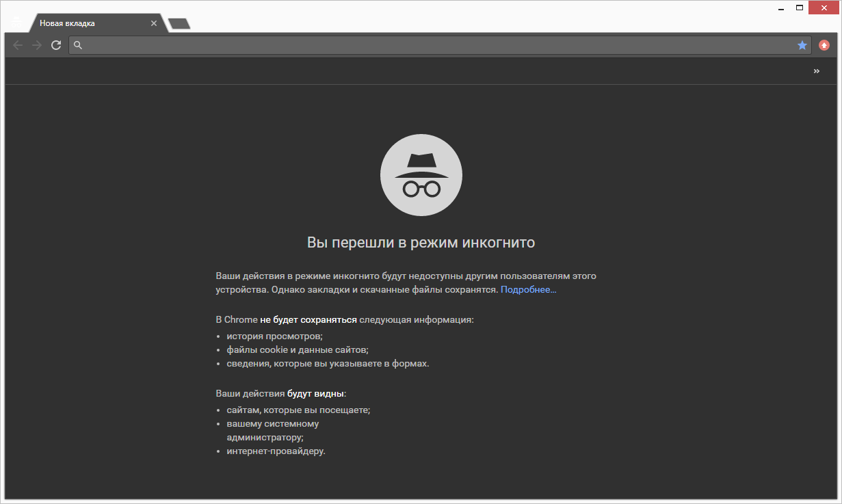Click "сведения, которые вы указываете в формах."
842x504 pixels.
[328, 364]
